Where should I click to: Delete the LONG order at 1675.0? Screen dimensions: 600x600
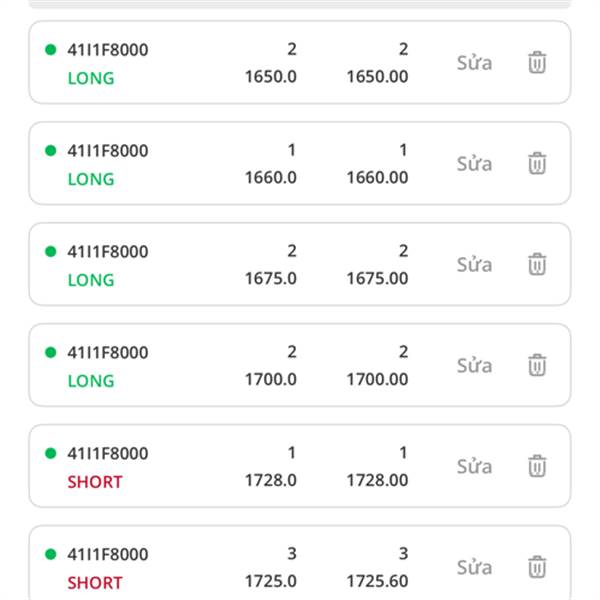[x=537, y=264]
